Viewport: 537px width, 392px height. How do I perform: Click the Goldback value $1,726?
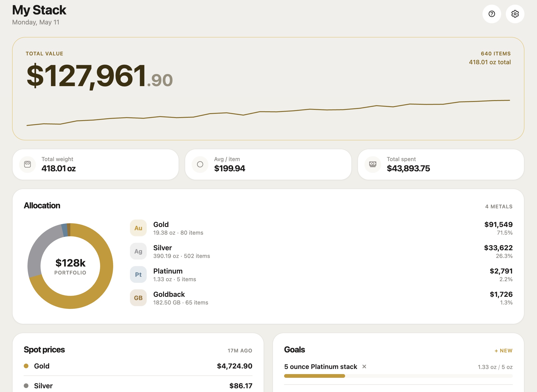pyautogui.click(x=501, y=294)
